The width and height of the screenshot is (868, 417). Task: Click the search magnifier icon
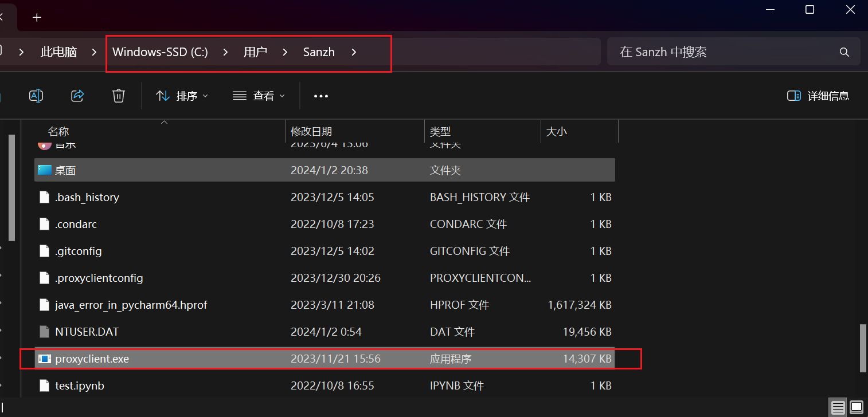tap(844, 52)
